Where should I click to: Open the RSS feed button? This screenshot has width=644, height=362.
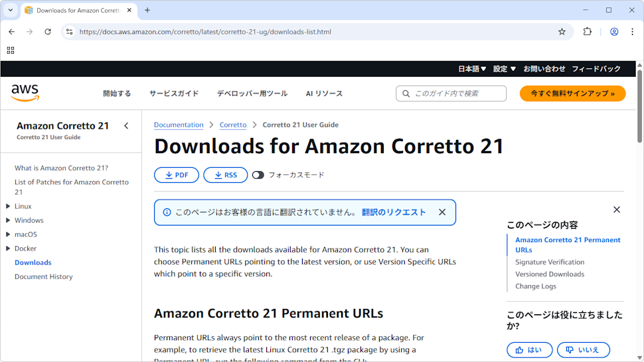pos(226,175)
